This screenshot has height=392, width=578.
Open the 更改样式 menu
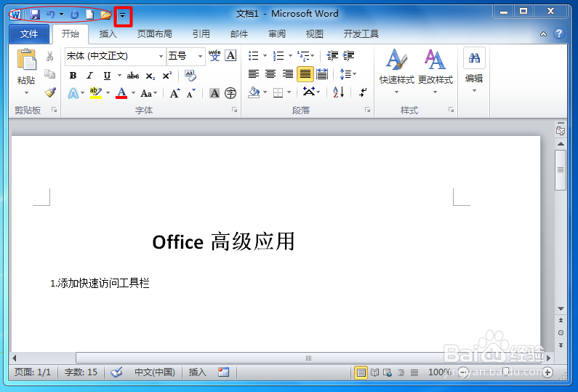(x=435, y=71)
